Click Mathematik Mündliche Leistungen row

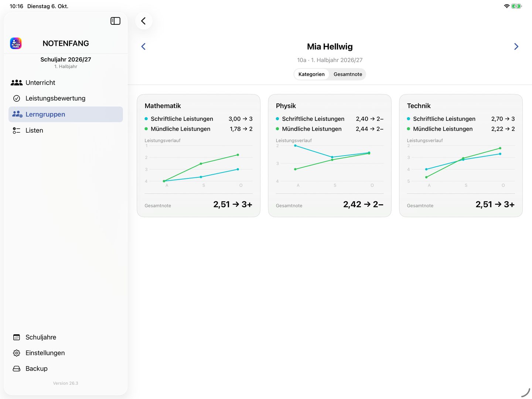click(198, 129)
